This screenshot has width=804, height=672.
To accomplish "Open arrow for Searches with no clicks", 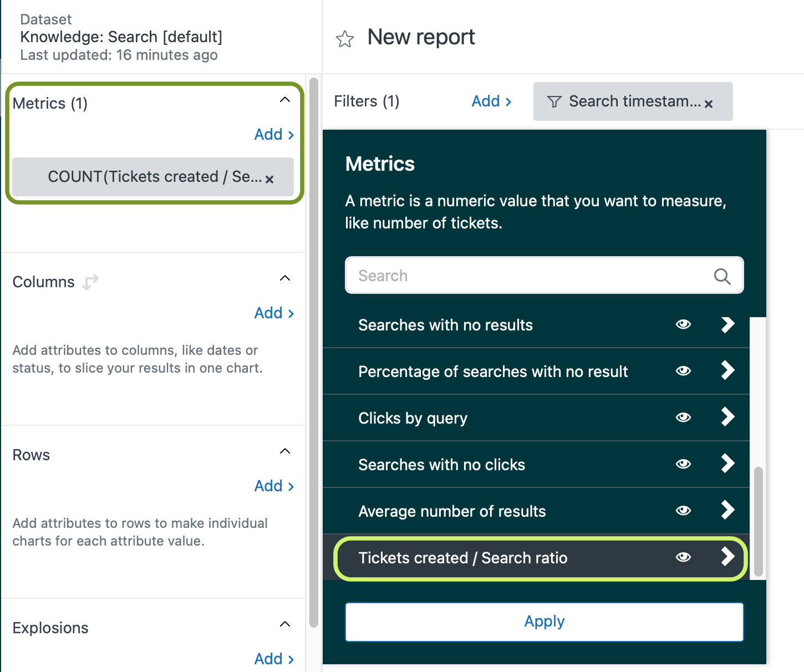I will 727,464.
